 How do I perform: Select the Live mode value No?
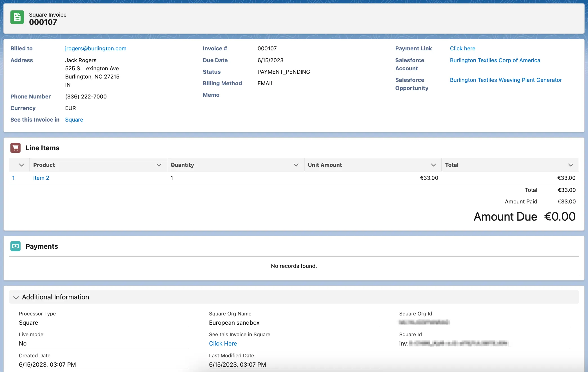coord(23,343)
